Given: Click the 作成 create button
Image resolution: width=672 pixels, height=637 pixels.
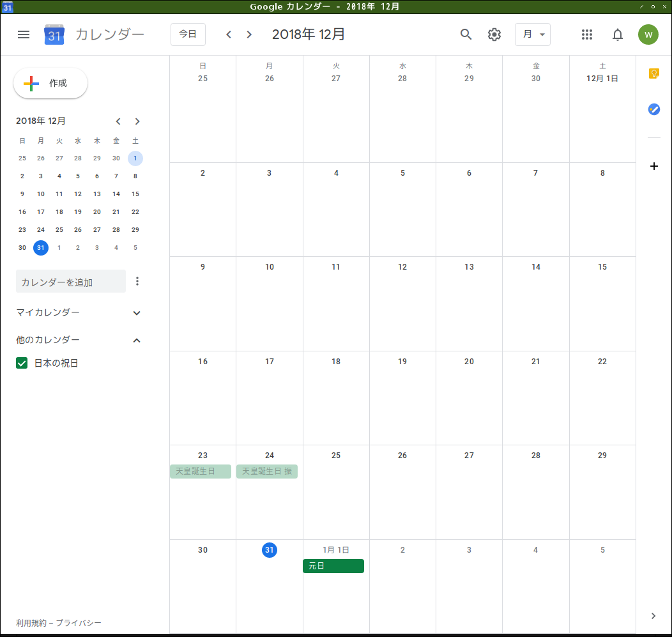Looking at the screenshot, I should (x=50, y=83).
